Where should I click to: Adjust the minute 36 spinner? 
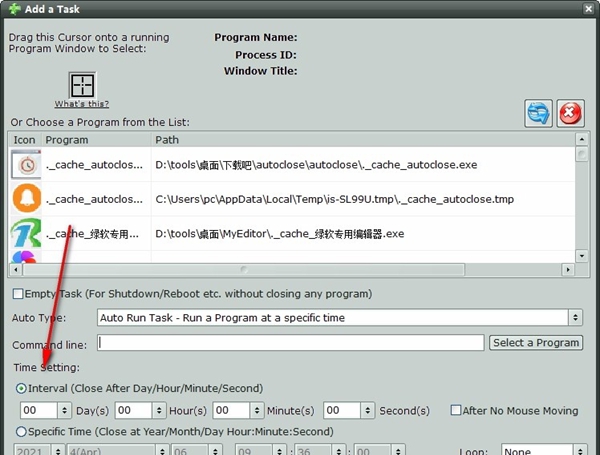point(339,450)
